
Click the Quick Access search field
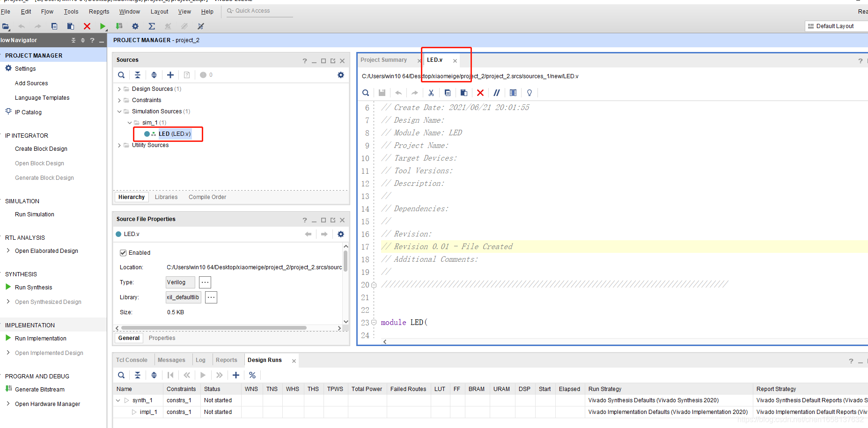pos(260,11)
